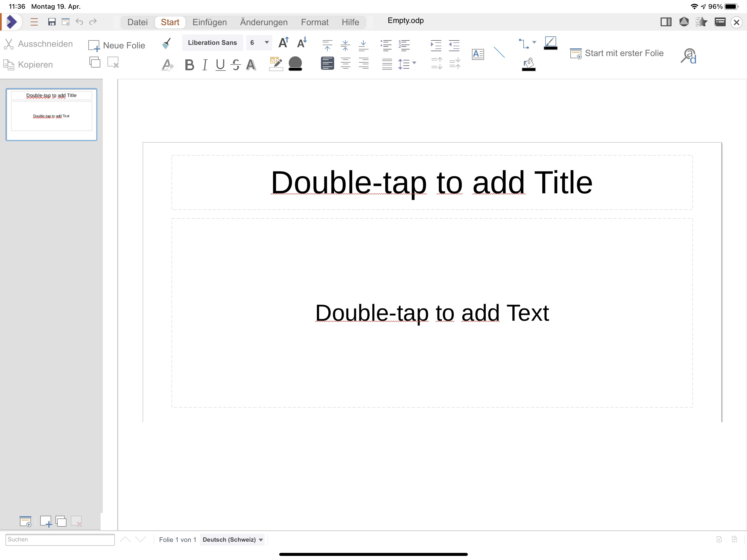Toggle italic text style
The image size is (747, 560).
pos(205,65)
